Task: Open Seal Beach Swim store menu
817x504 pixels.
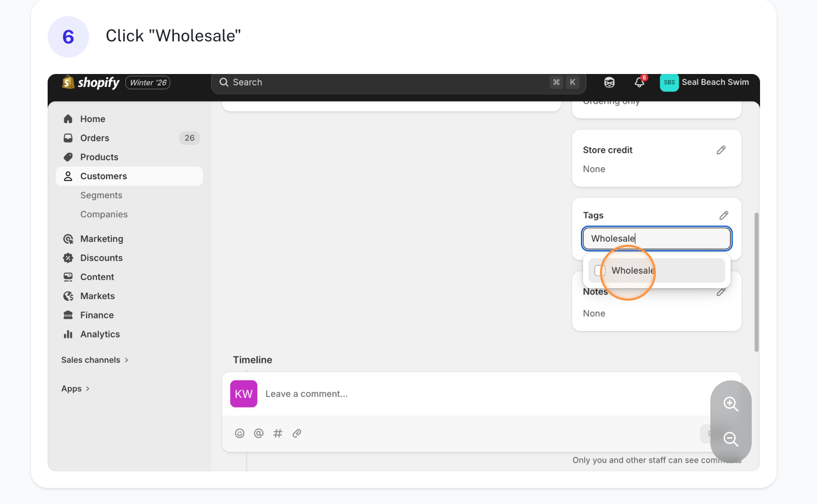Action: tap(704, 83)
